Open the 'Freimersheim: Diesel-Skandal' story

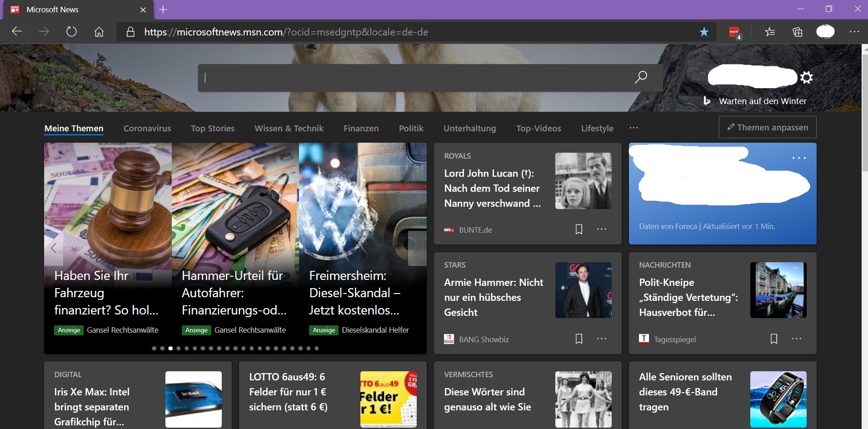354,293
